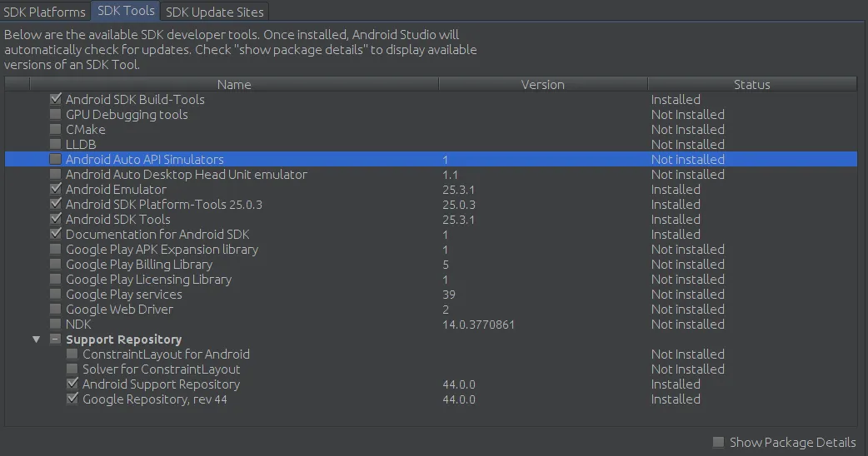The width and height of the screenshot is (868, 456).
Task: Select the Google Web Driver row
Action: point(120,310)
